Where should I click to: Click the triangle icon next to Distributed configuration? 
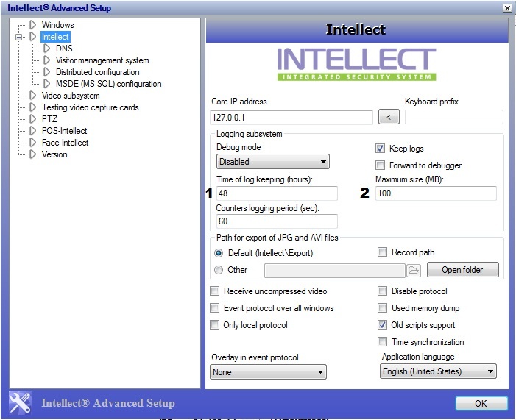coord(46,72)
